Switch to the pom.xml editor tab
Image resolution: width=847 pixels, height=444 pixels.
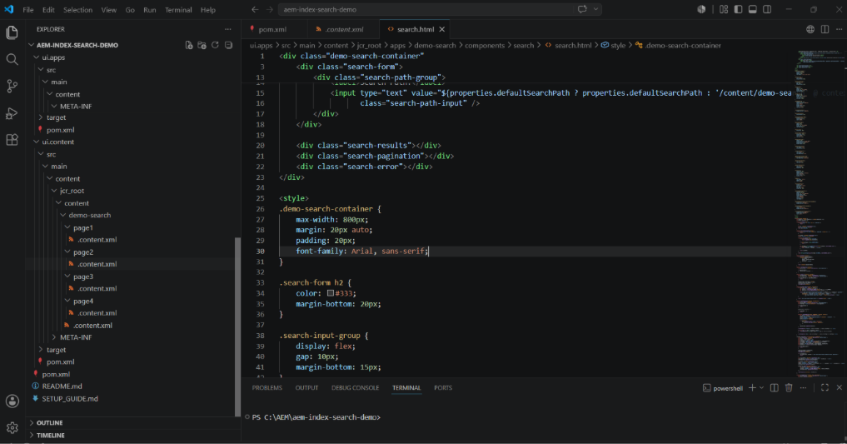click(272, 29)
